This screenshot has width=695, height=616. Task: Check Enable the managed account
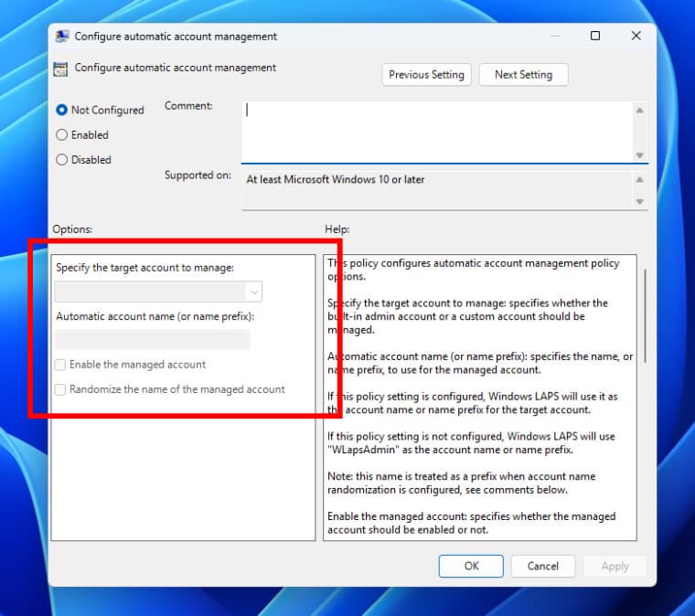pos(61,365)
